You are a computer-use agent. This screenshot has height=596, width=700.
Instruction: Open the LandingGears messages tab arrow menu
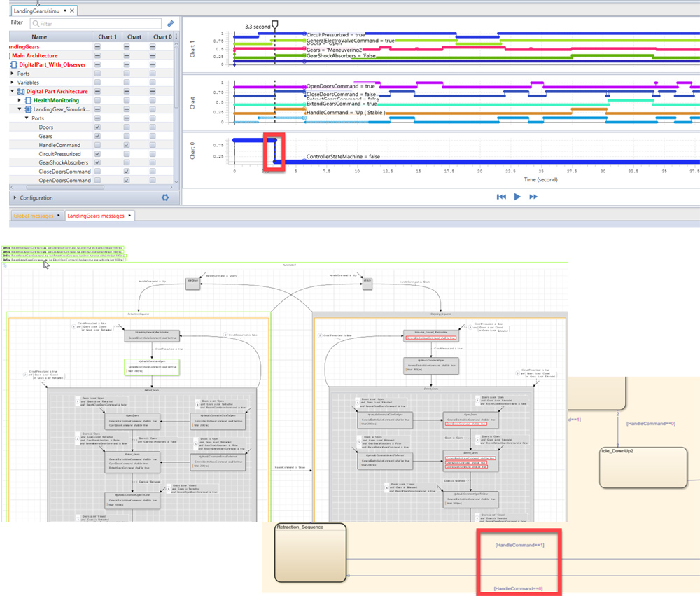coord(129,215)
